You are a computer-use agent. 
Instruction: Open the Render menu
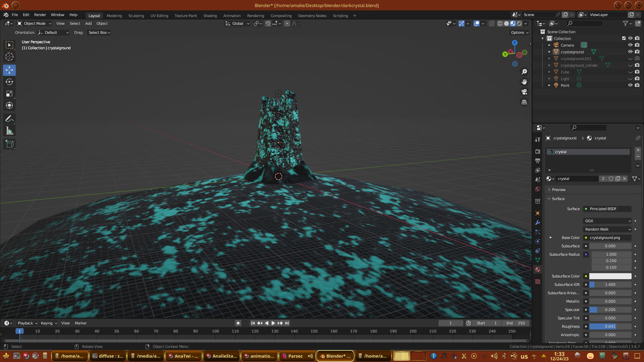(x=40, y=15)
